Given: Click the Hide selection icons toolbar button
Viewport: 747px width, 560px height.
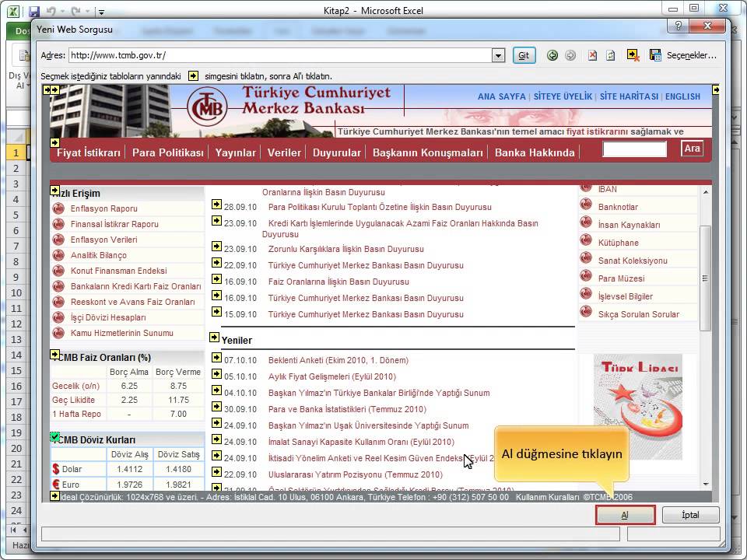Looking at the screenshot, I should click(x=633, y=55).
